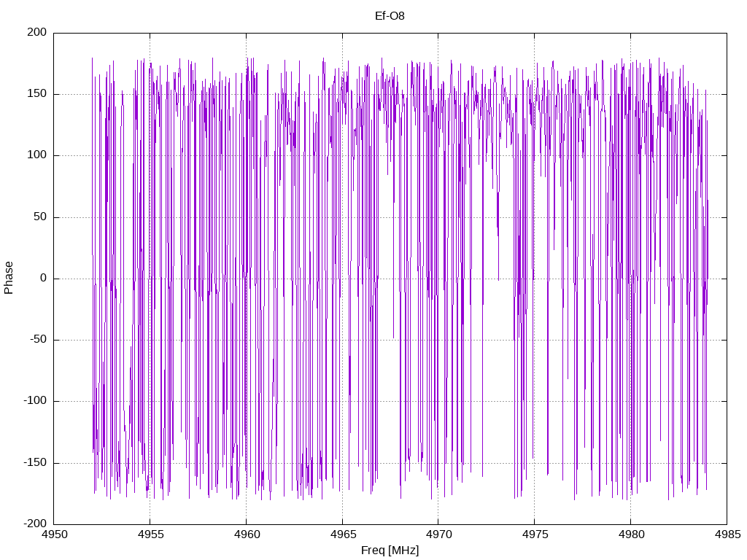Click the 0 y-axis tick label

coord(44,278)
